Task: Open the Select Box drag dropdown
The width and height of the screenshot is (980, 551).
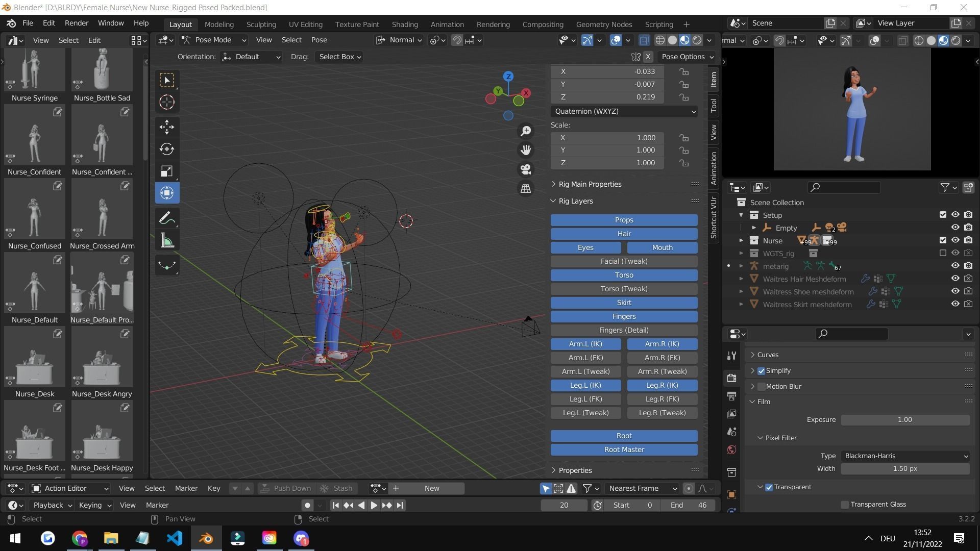Action: tap(340, 57)
